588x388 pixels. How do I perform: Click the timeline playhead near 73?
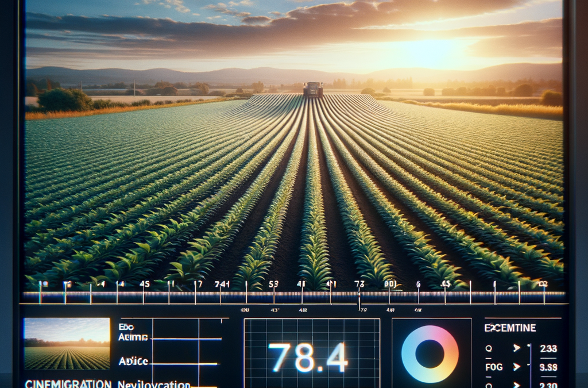359,298
